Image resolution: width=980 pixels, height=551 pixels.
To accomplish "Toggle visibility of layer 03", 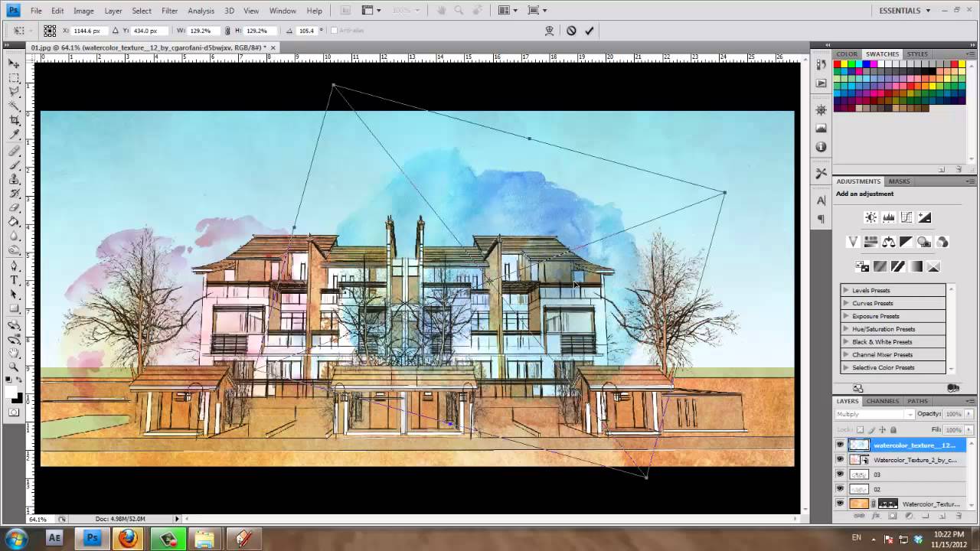I will [x=840, y=474].
